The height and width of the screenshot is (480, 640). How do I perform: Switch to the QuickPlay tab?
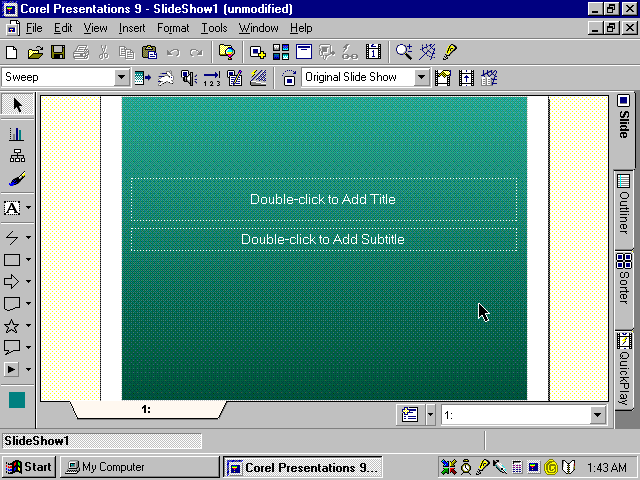pos(624,369)
